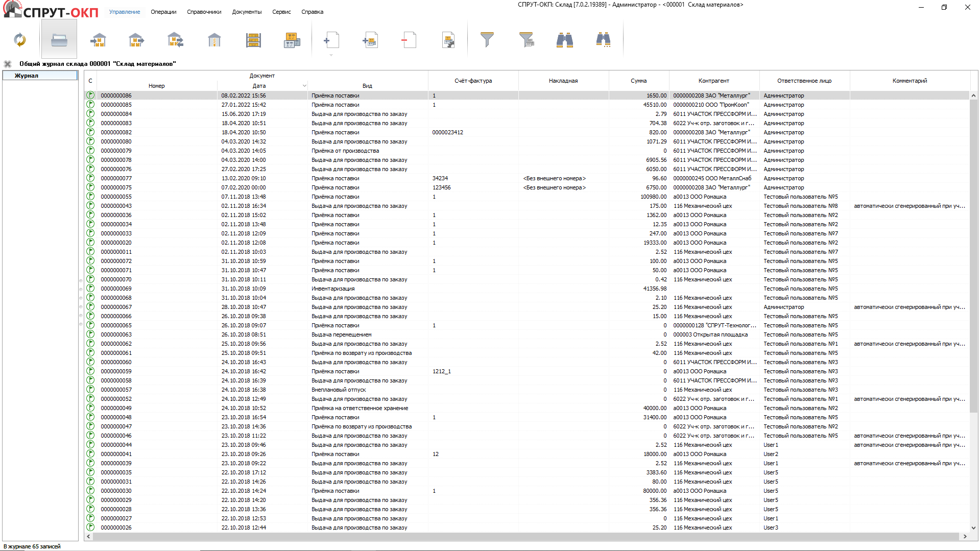Sort by the Сумма column header
This screenshot has width=980, height=551.
click(638, 81)
